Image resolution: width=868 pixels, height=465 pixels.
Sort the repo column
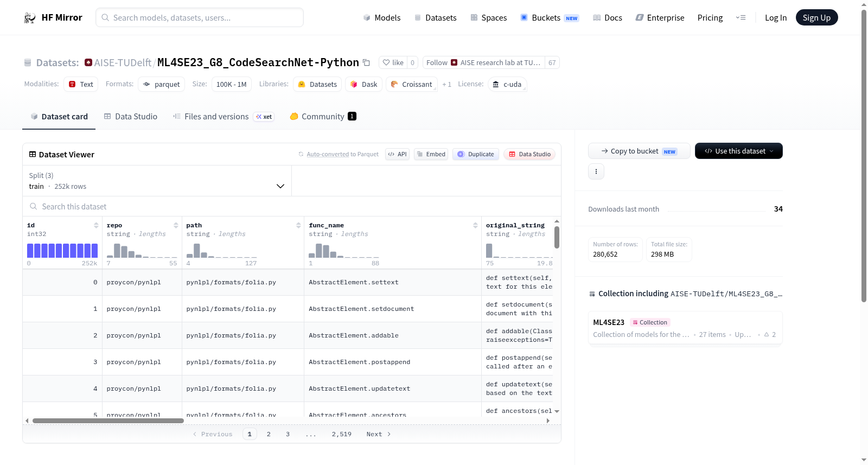click(176, 225)
